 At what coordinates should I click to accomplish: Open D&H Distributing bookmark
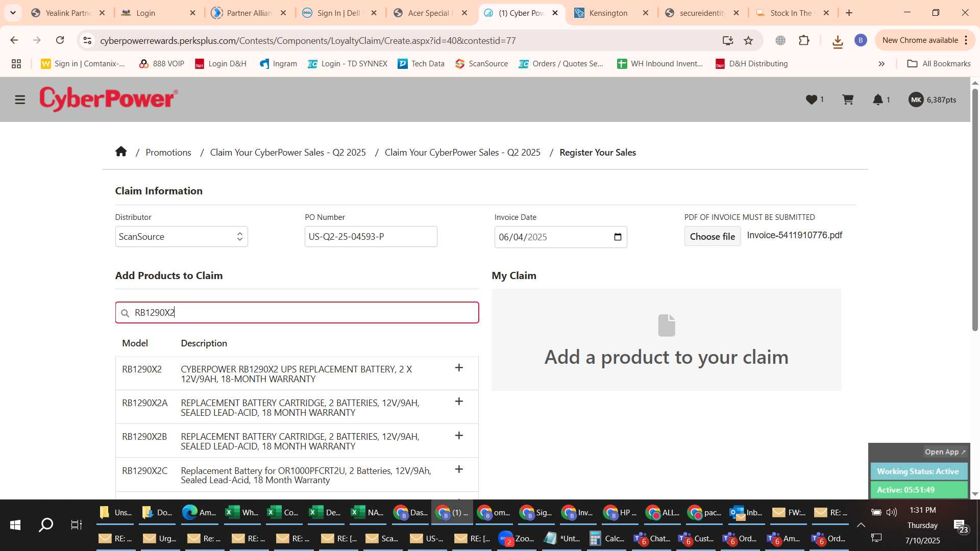tap(751, 64)
